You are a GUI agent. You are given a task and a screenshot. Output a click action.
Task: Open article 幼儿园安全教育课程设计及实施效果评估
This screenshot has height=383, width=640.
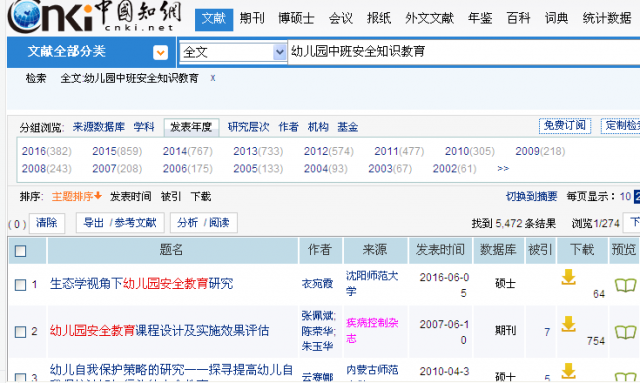coord(159,330)
